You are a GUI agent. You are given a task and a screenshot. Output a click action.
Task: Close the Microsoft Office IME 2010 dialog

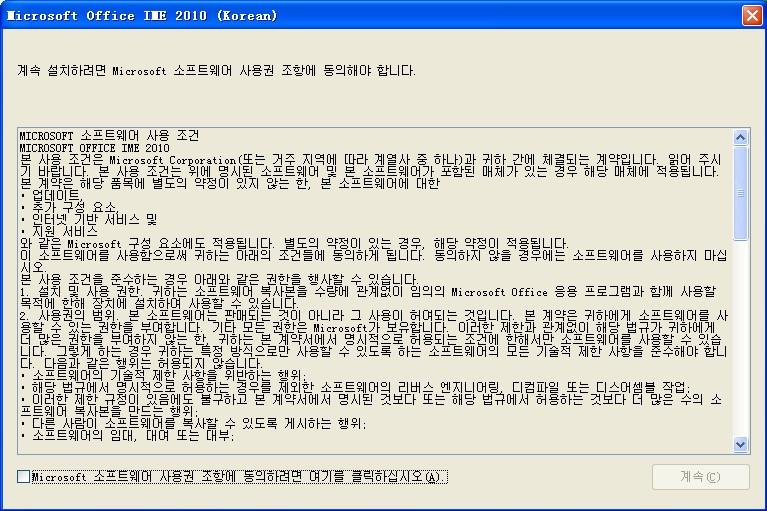coord(752,16)
